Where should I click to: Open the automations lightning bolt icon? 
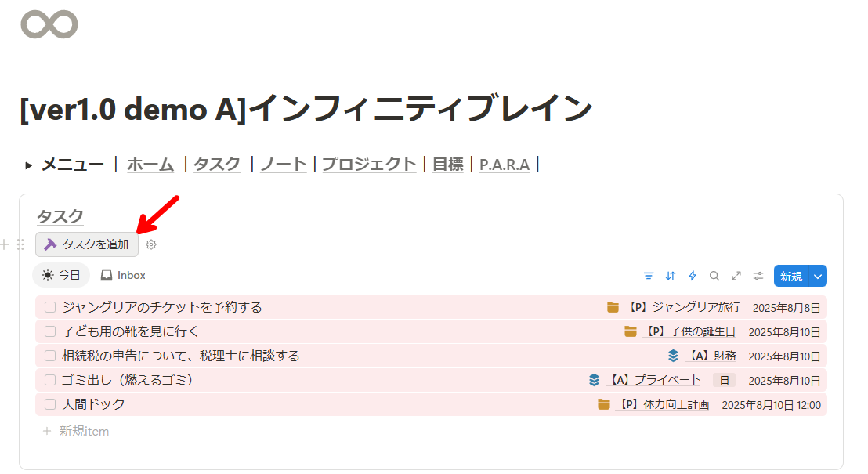[x=692, y=276]
